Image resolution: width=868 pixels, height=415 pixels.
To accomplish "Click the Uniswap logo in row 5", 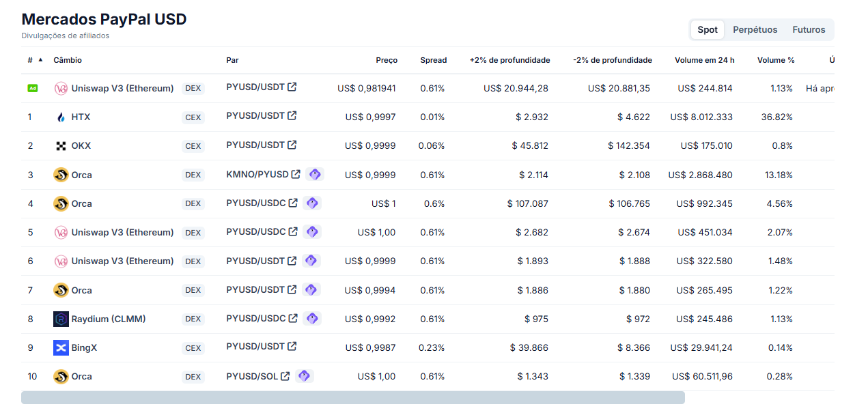I will click(61, 232).
